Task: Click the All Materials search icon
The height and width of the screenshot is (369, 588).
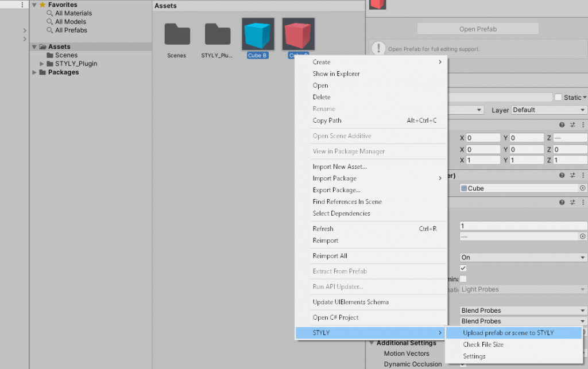Action: [51, 13]
